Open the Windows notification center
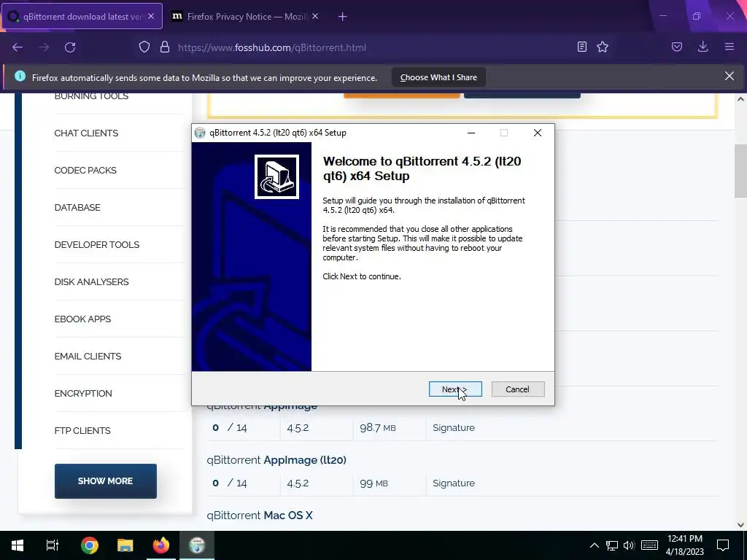Screen dimensions: 747x560 click(723, 545)
